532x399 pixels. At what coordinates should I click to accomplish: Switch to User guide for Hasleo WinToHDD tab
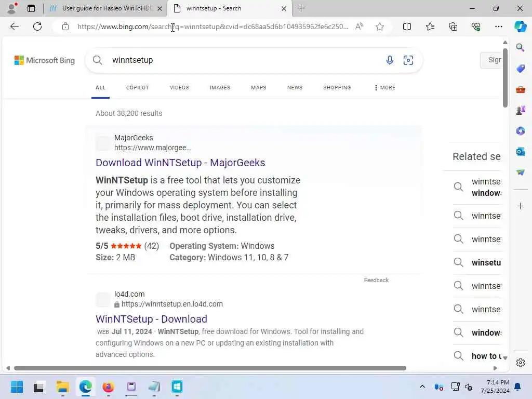(105, 8)
